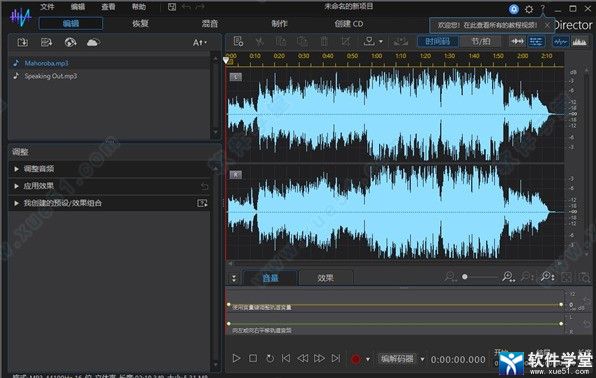Viewport: 596px width, 378px height.
Task: Click the copy icon in editing toolbar
Action: (281, 41)
